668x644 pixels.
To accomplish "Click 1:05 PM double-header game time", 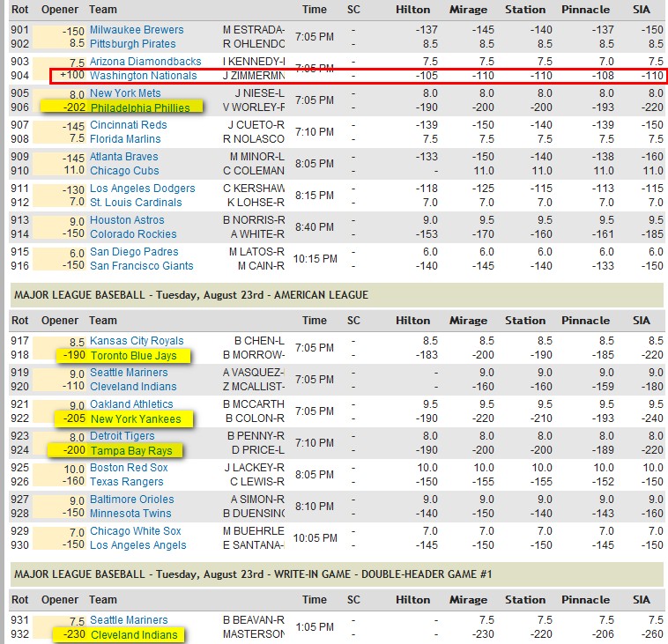I will point(315,627).
